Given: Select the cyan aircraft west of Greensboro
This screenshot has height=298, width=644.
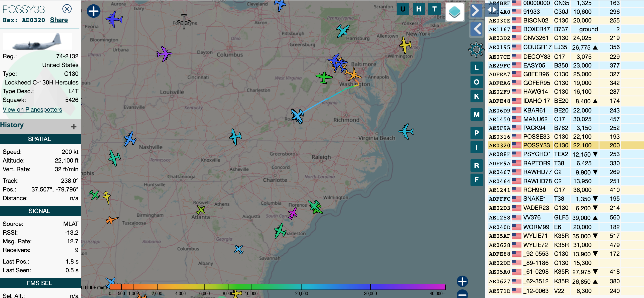Looking at the screenshot, I should coord(235,137).
